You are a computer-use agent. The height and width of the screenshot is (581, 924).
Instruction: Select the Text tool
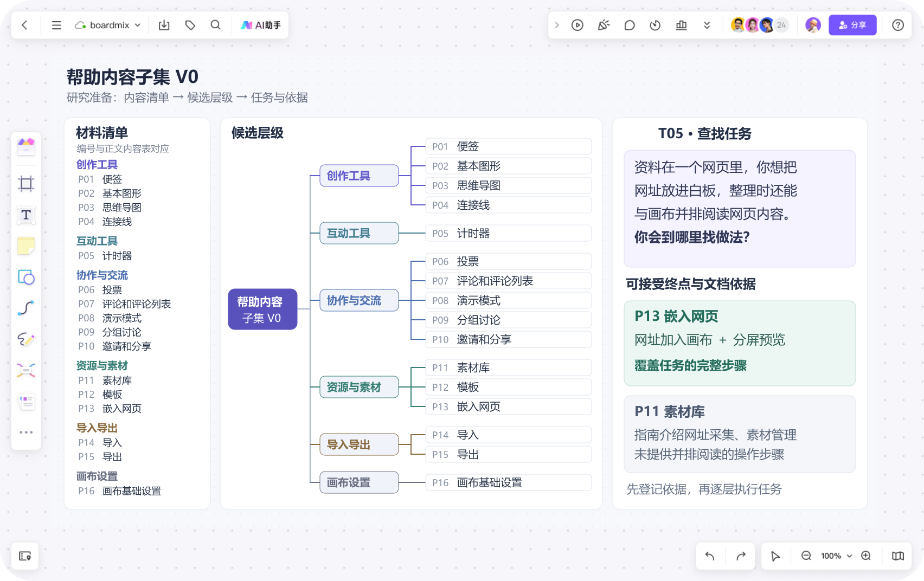26,215
